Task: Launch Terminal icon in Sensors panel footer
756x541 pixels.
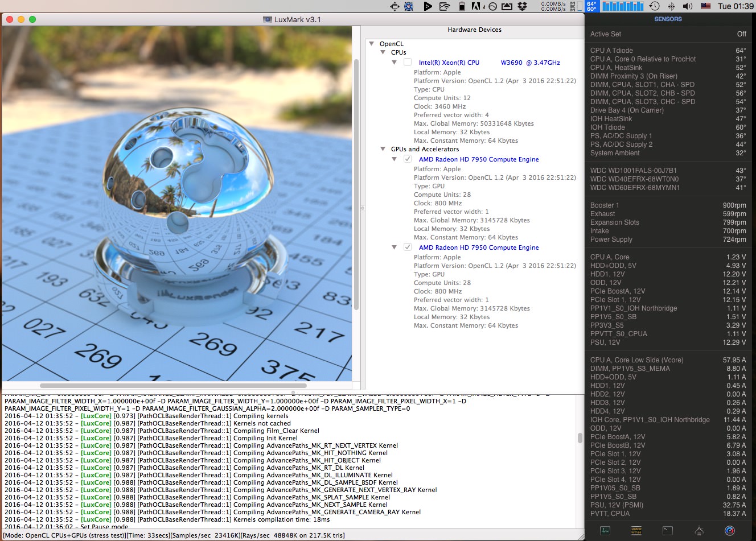Action: pyautogui.click(x=668, y=531)
